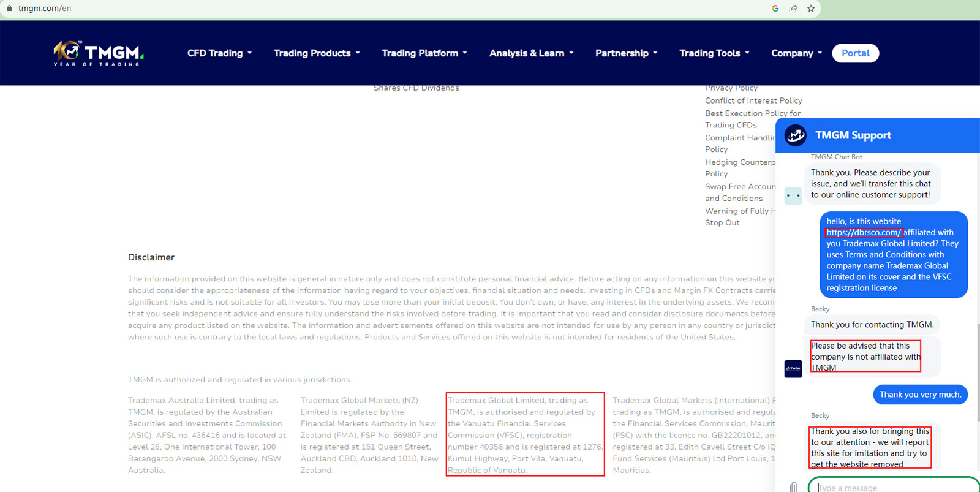
Task: Open the Portal button
Action: point(856,53)
